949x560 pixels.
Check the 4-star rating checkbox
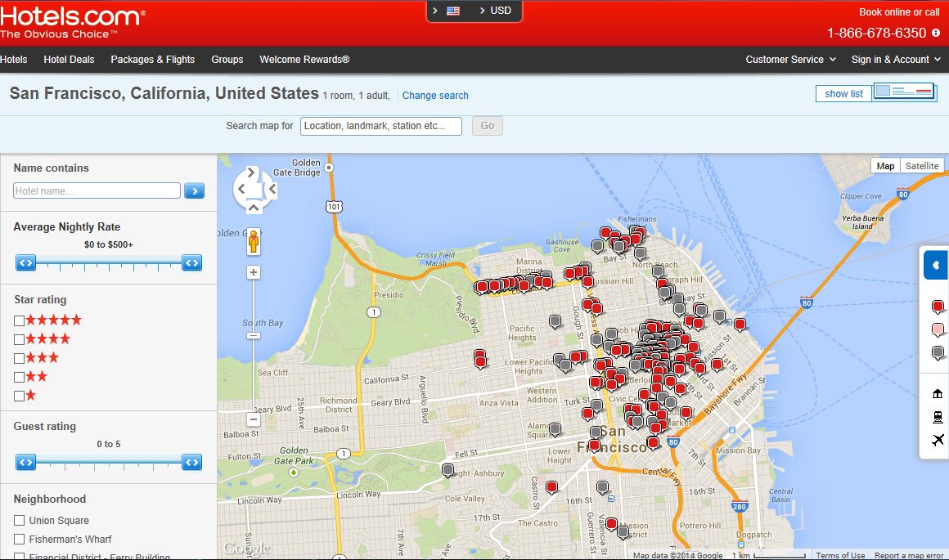coord(20,340)
